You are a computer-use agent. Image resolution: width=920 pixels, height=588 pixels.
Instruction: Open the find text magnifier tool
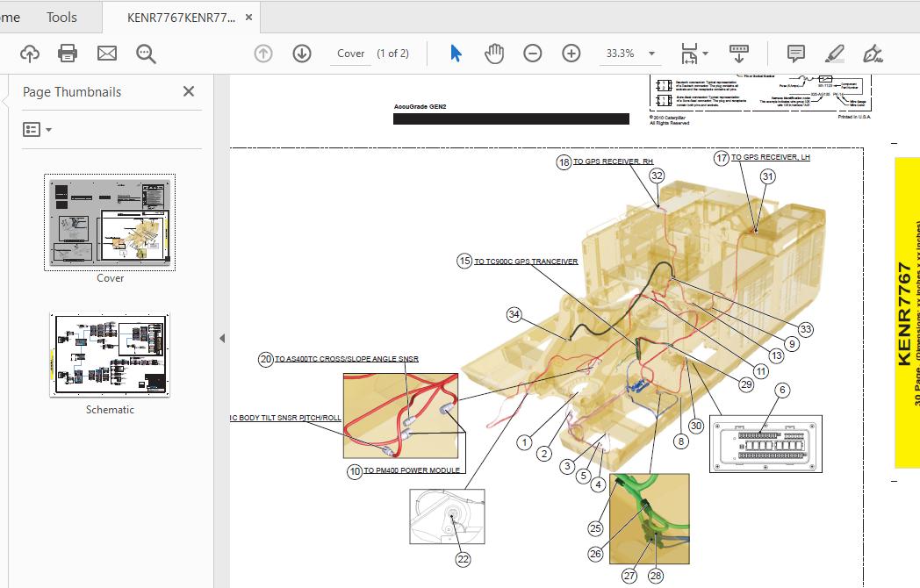click(146, 54)
